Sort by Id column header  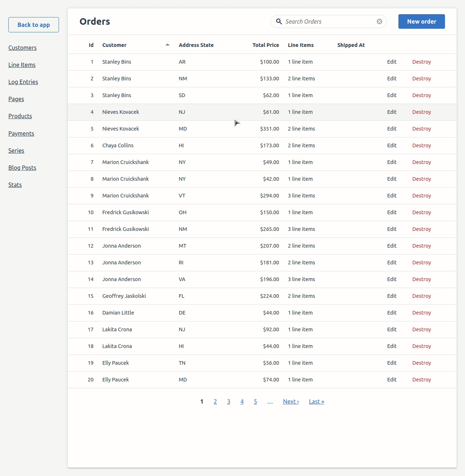tap(91, 45)
